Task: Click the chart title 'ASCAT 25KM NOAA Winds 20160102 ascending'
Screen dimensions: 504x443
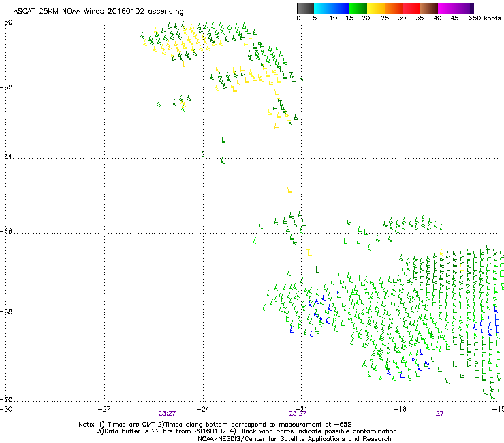Action: (98, 12)
